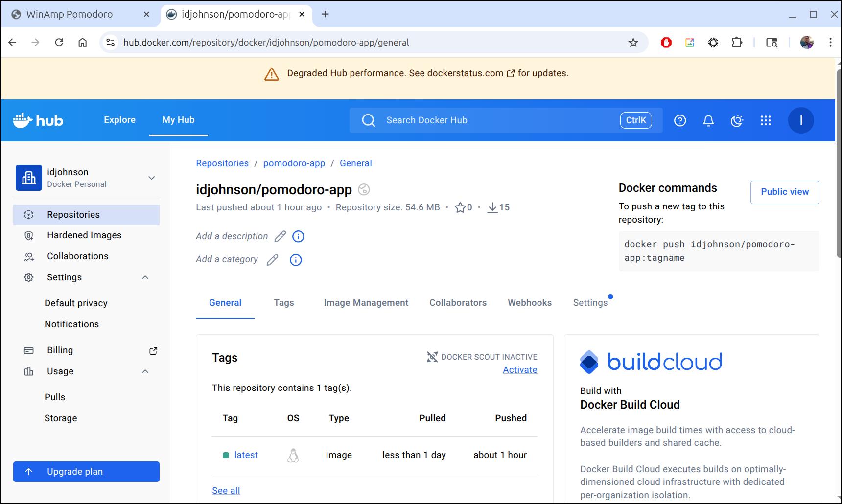Click the star icon to star repository
The width and height of the screenshot is (842, 504).
pyautogui.click(x=460, y=207)
